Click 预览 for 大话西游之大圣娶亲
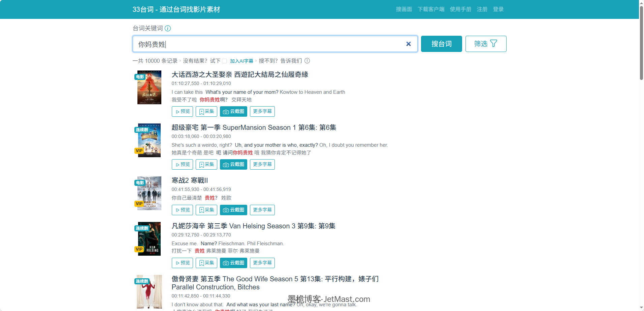The image size is (644, 311). 182,111
